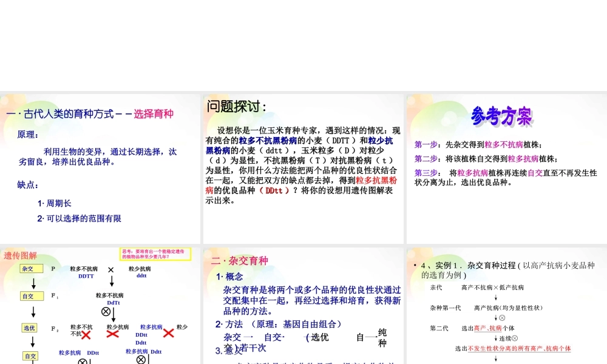
Task: Click the cross symbol between DDTT and ddtt parents
Action: pyautogui.click(x=110, y=270)
